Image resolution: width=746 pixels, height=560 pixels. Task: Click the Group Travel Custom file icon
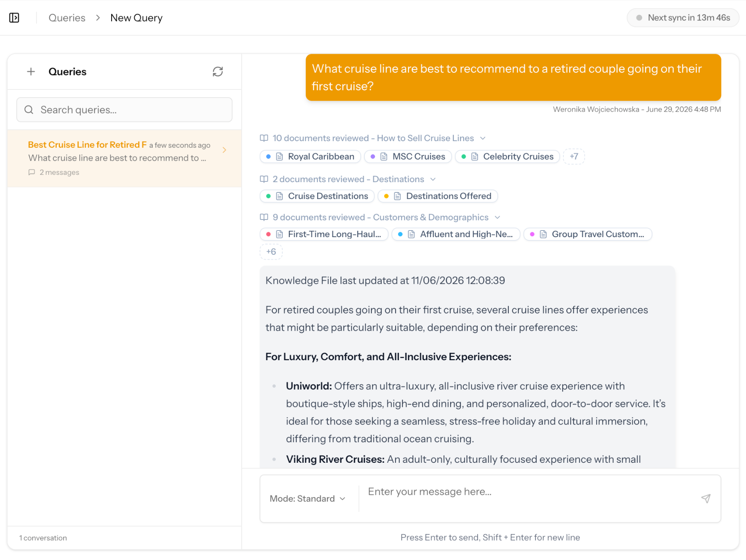point(543,234)
